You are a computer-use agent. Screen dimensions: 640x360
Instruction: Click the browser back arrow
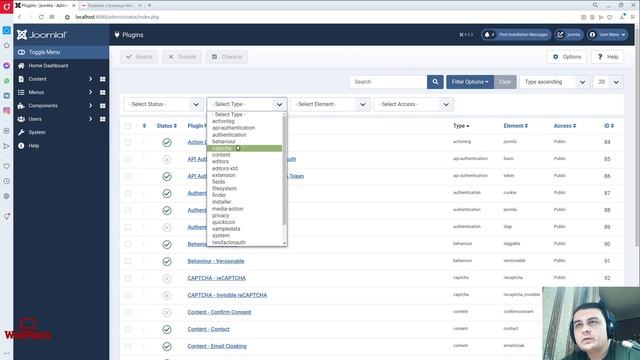[20, 17]
